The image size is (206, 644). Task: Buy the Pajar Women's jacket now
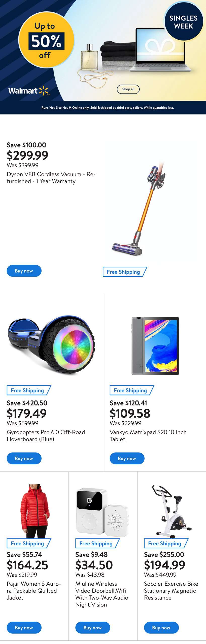pyautogui.click(x=24, y=627)
